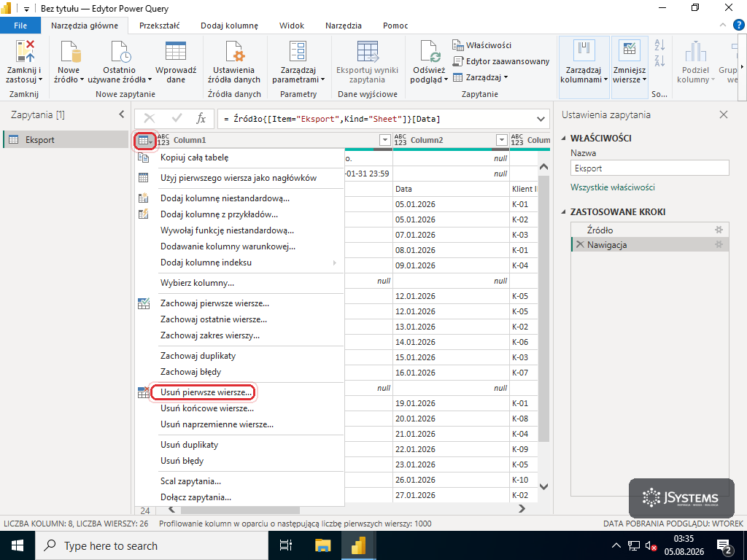This screenshot has width=747, height=560.
Task: Open Power Query help question icon
Action: [738, 26]
